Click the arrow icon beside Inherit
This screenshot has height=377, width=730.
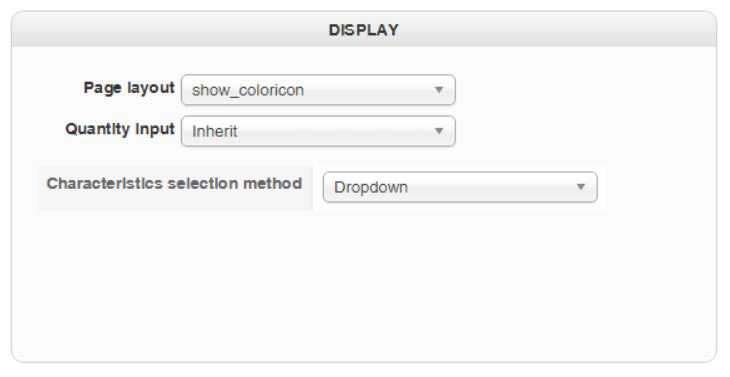(x=439, y=131)
